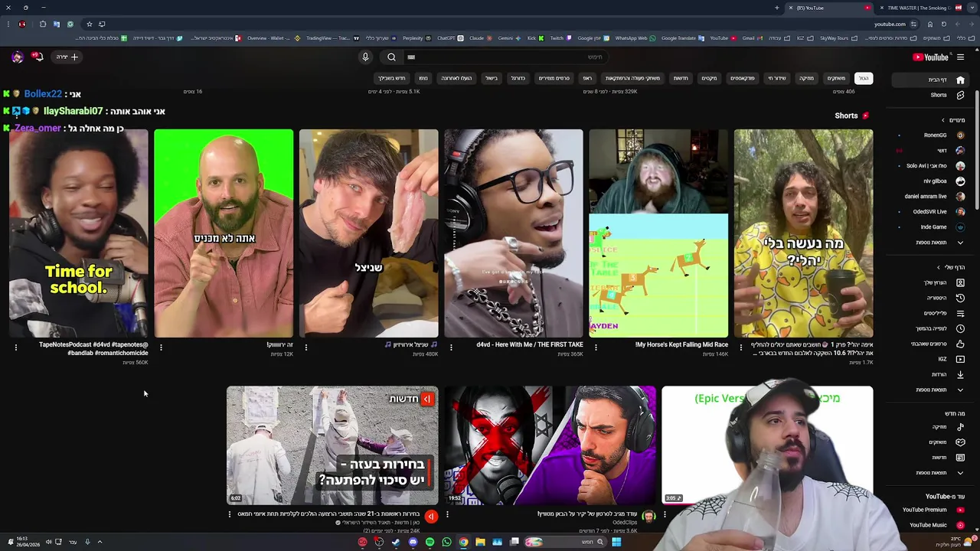The width and height of the screenshot is (980, 551).
Task: Open options menu for My Horse's Short
Action: 596,347
